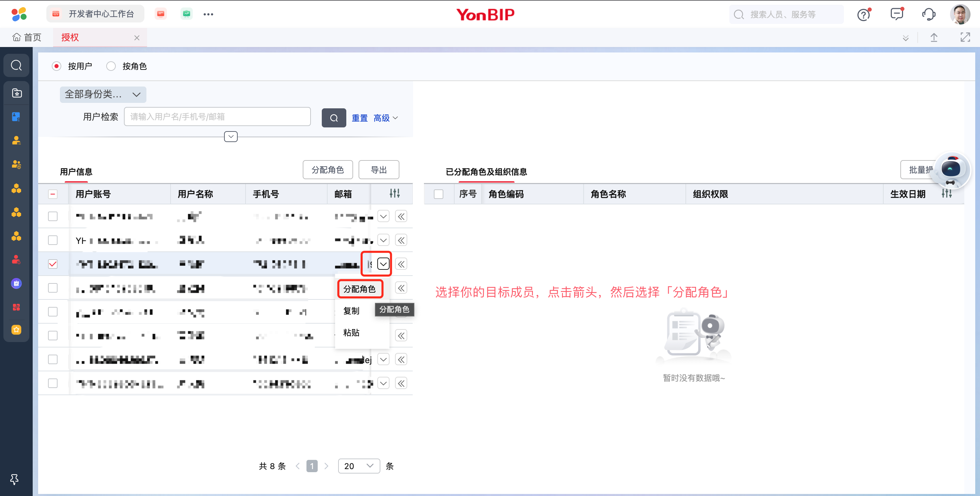Open the messages chat icon
This screenshot has width=980, height=496.
896,14
